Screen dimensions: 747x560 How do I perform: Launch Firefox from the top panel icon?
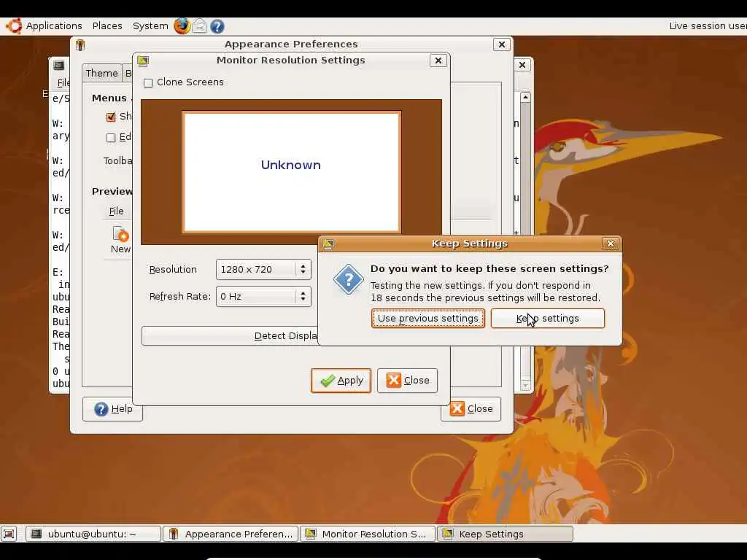pos(182,26)
